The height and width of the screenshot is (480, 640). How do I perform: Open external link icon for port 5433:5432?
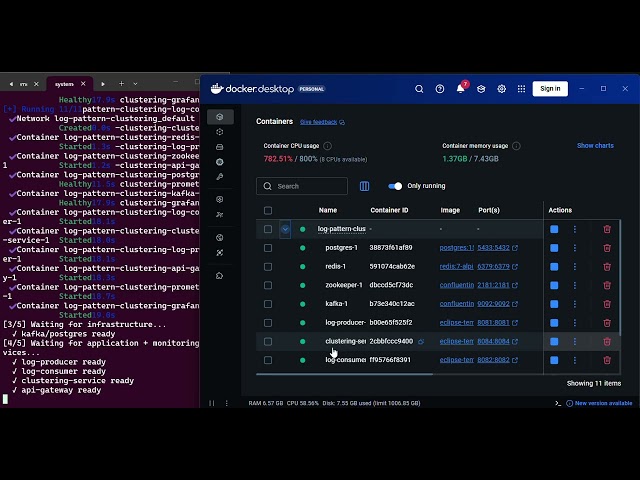[x=515, y=248]
